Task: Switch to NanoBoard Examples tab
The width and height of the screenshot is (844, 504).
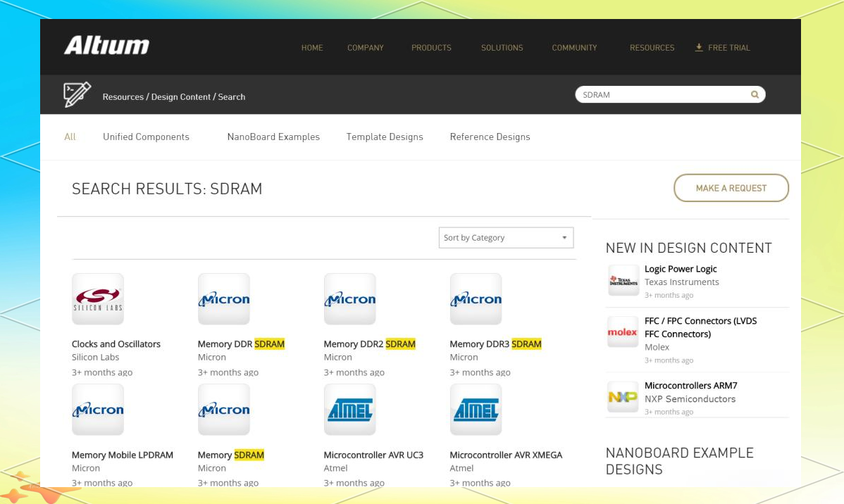Action: [x=273, y=137]
